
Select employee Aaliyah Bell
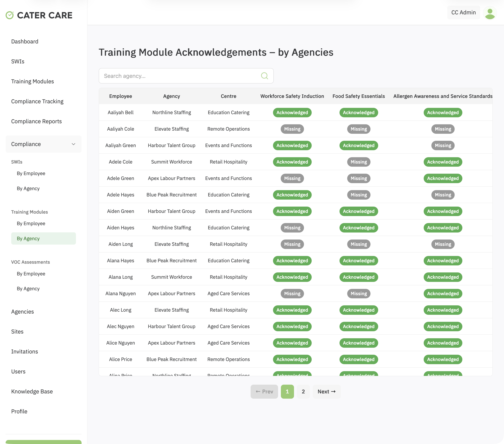[x=121, y=112]
